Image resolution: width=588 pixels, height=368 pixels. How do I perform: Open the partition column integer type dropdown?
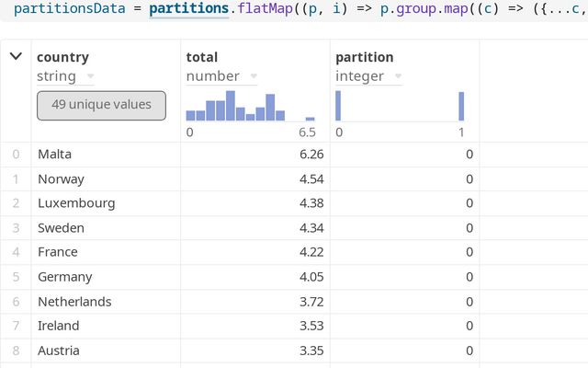pyautogui.click(x=397, y=77)
